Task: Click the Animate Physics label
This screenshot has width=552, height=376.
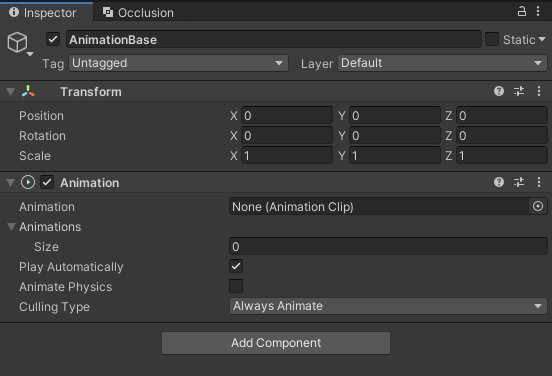Action: coord(65,287)
